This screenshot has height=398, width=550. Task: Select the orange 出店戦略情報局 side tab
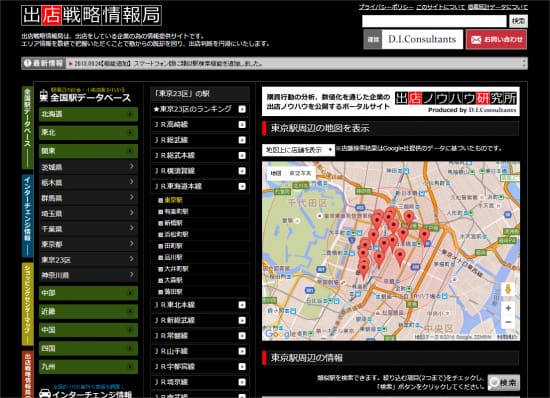point(27,374)
